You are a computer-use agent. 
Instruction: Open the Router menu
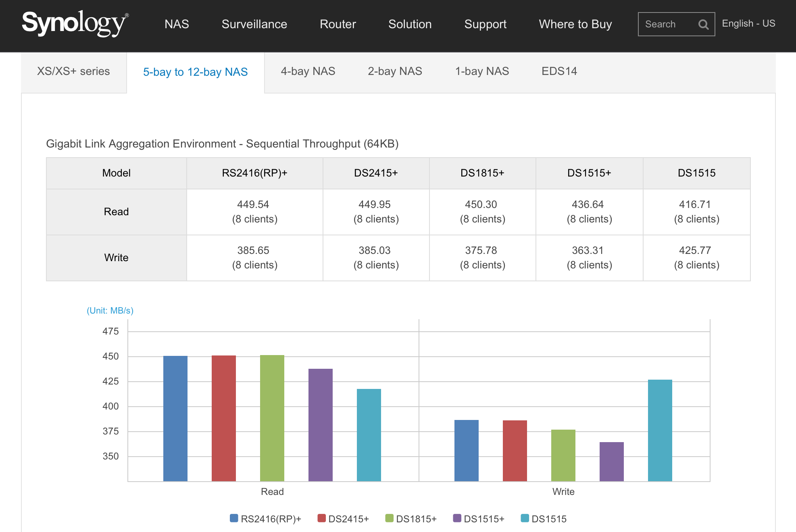click(338, 24)
